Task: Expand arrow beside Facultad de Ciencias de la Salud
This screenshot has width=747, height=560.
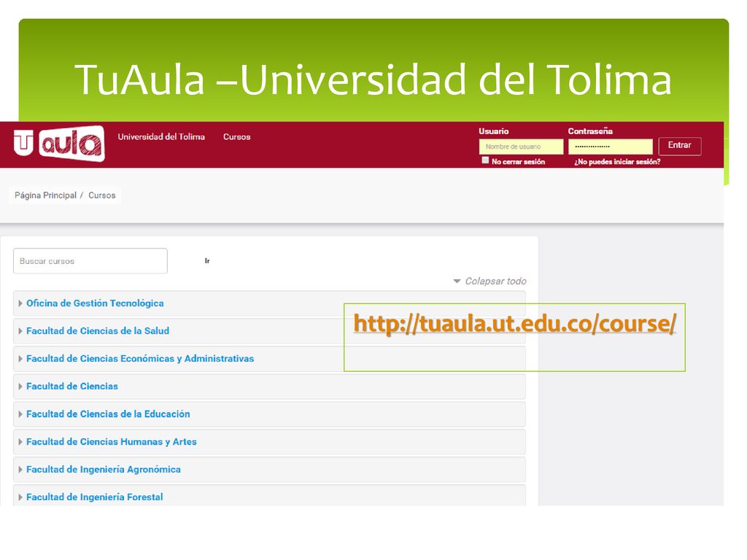Action: click(20, 331)
